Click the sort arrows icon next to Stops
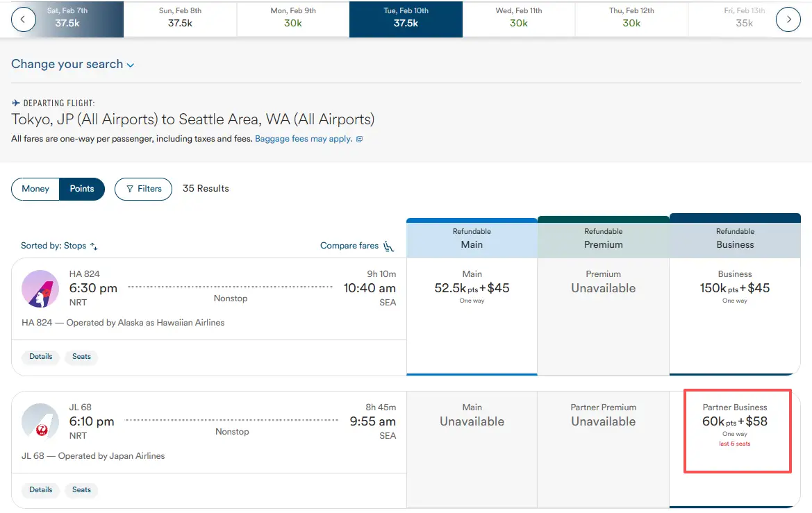Image resolution: width=812 pixels, height=513 pixels. [x=94, y=246]
